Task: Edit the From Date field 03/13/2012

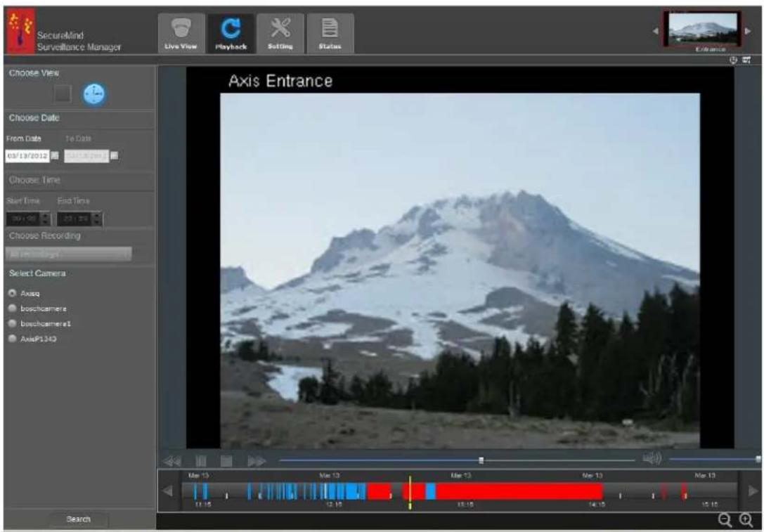Action: point(28,156)
